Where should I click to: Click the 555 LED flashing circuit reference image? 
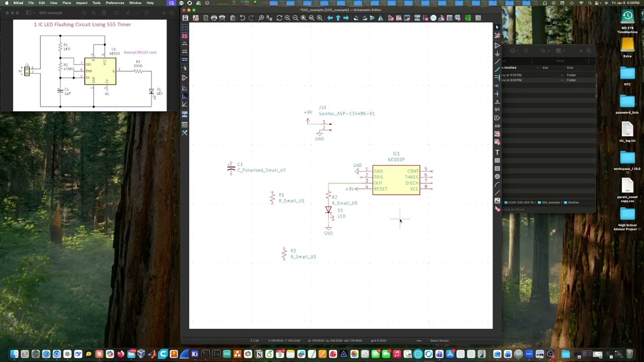[x=90, y=65]
